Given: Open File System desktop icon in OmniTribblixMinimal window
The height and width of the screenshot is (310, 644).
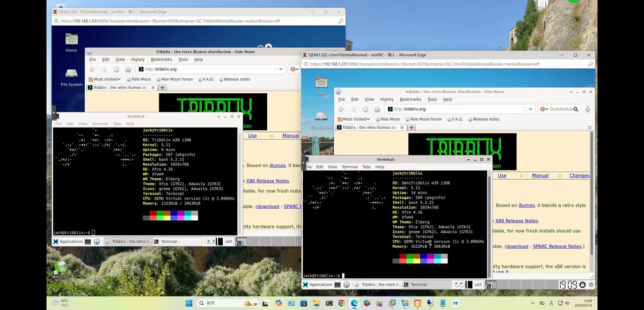Looking at the screenshot, I should 321,120.
